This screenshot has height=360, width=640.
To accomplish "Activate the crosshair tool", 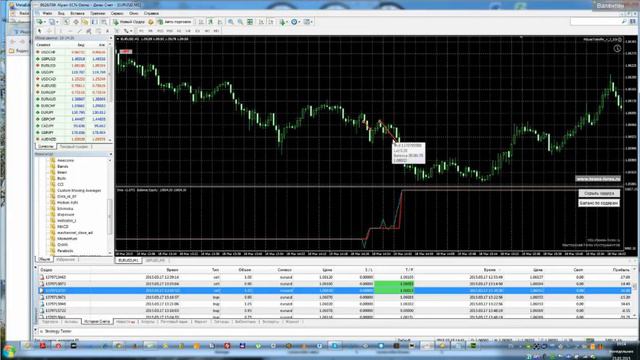I will tap(49, 31).
